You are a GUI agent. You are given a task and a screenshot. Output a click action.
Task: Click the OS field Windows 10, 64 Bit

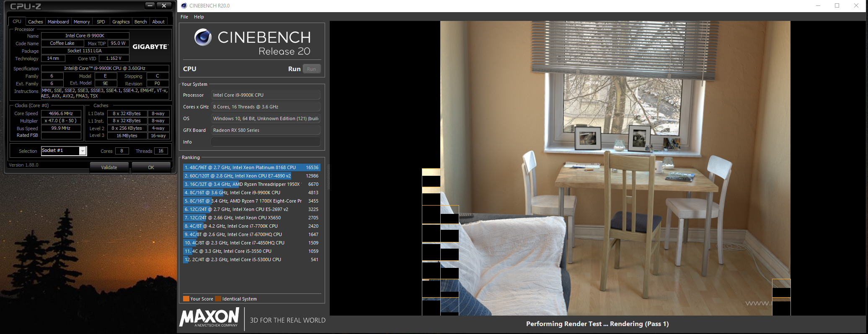266,118
